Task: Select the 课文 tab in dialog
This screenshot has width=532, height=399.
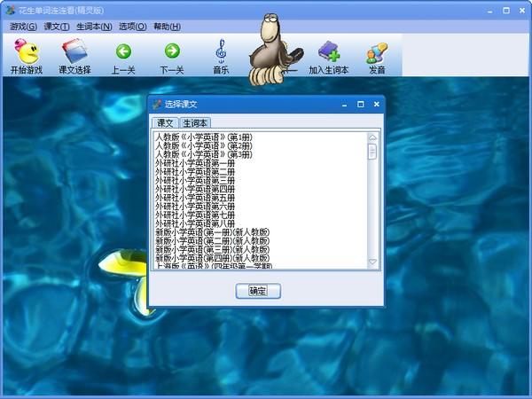Action: (164, 123)
